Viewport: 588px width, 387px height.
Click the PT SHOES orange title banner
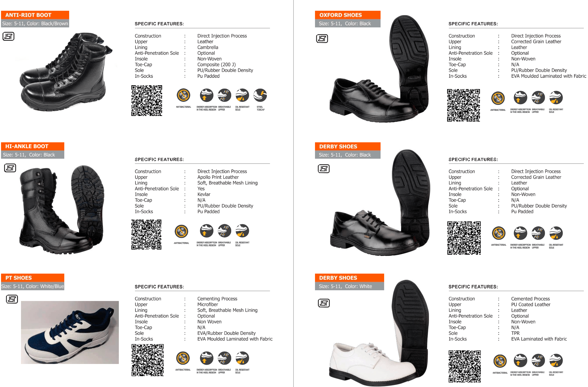pos(33,278)
